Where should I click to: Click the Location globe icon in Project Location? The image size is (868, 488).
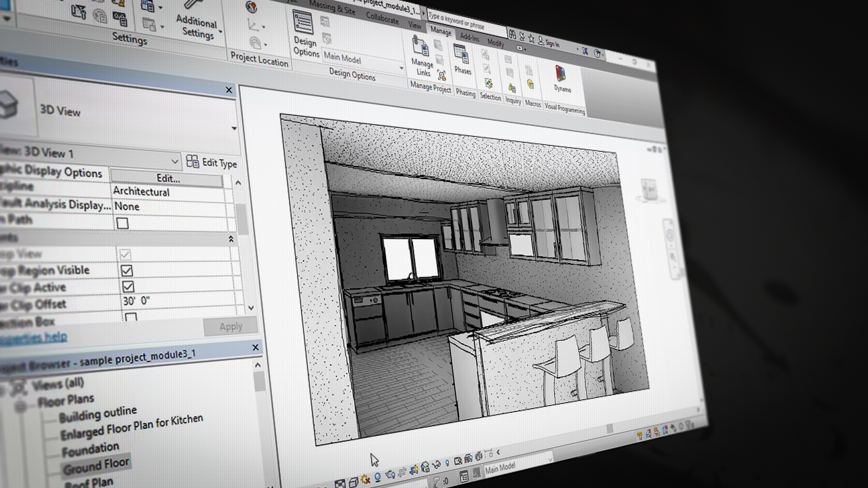pos(252,7)
